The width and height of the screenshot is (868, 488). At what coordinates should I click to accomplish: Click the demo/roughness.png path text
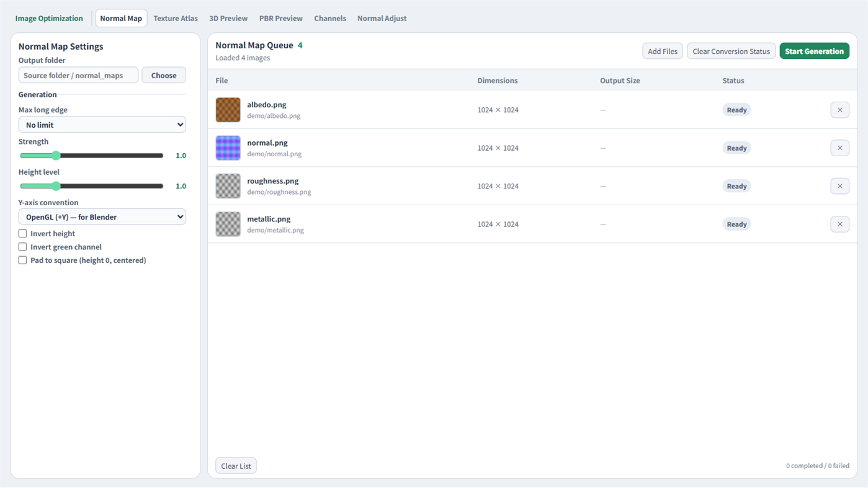tap(279, 192)
